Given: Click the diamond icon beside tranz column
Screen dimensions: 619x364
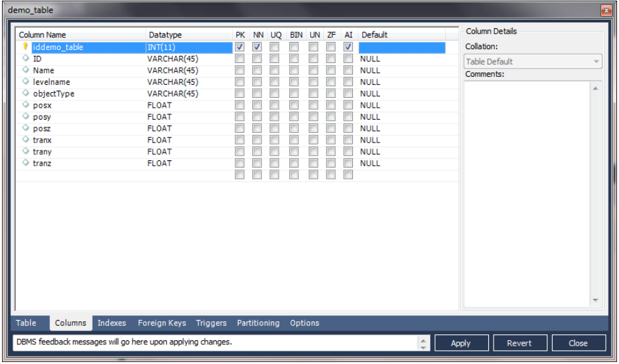Looking at the screenshot, I should point(26,163).
